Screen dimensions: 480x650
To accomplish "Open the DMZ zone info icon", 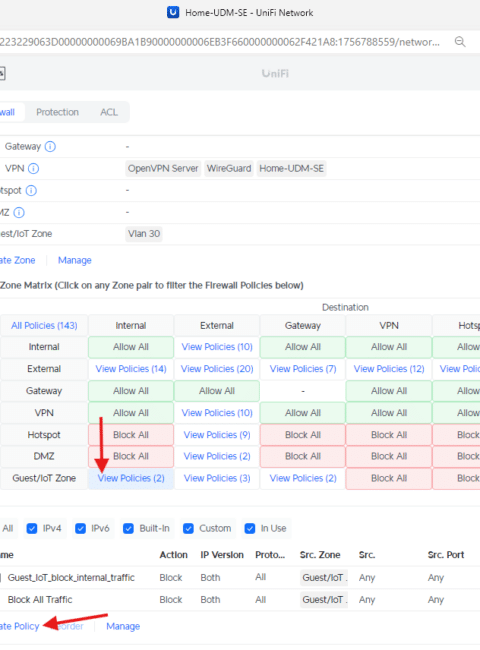I will [x=19, y=212].
